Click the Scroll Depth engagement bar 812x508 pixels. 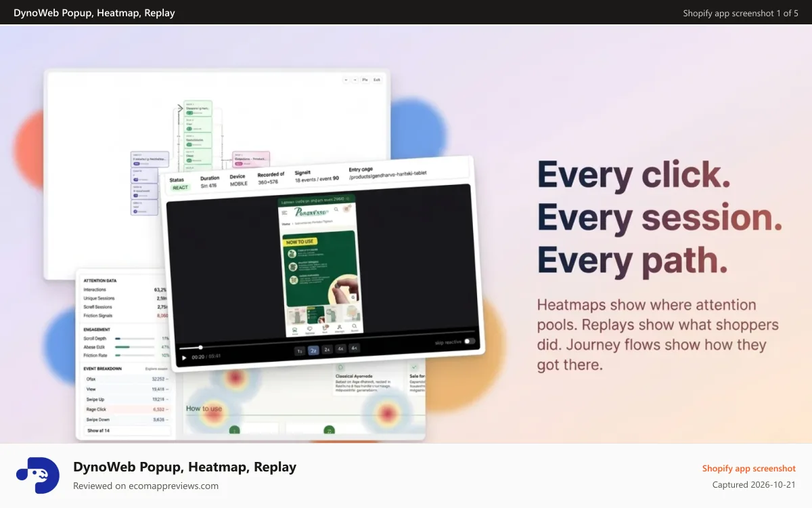click(x=135, y=338)
